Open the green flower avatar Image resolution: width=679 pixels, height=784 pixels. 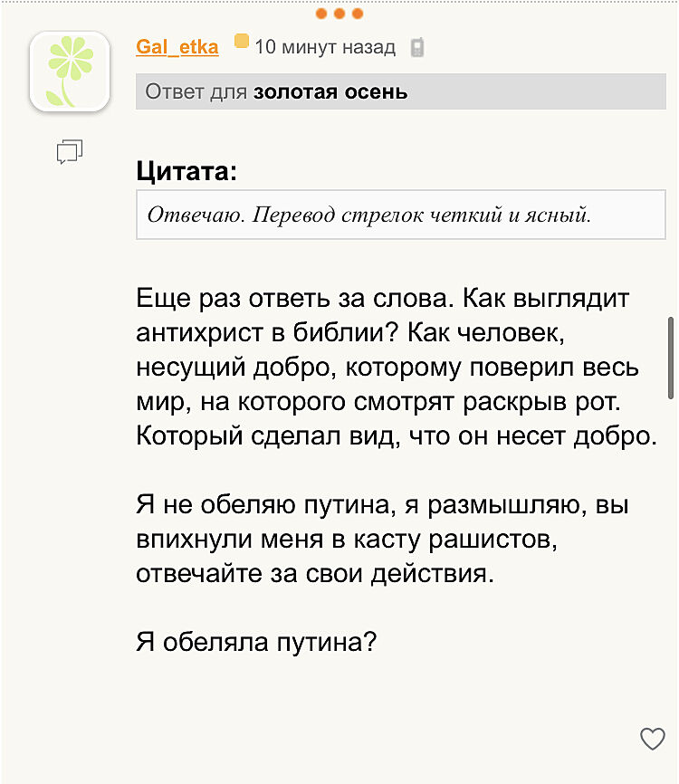point(70,72)
